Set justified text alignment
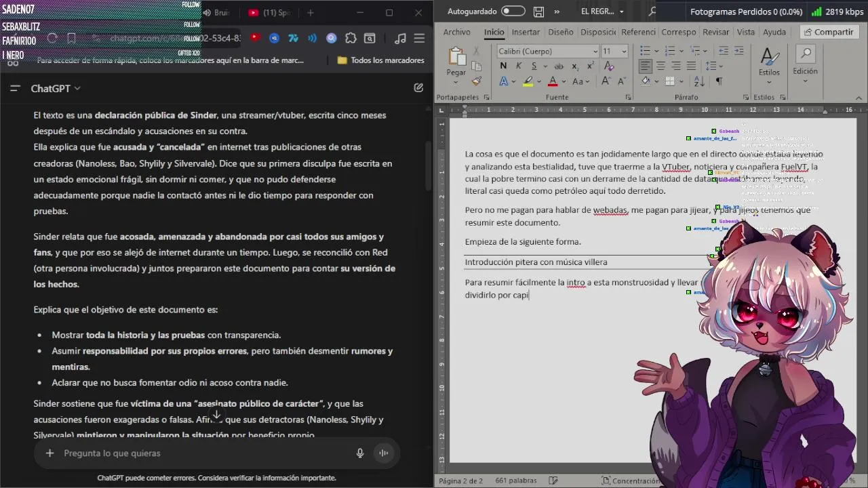 [691, 66]
